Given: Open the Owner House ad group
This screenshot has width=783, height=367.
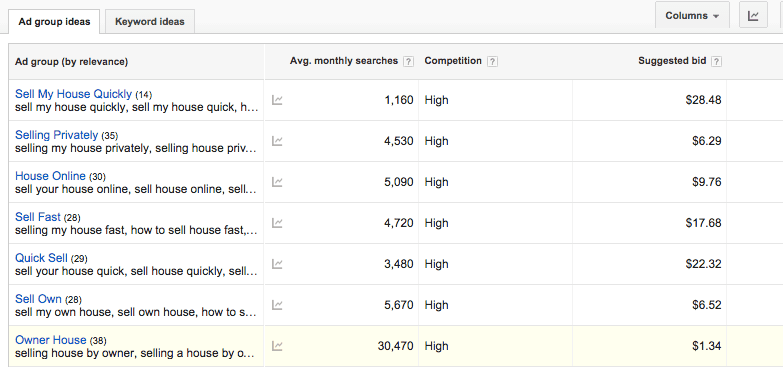Looking at the screenshot, I should click(x=50, y=340).
